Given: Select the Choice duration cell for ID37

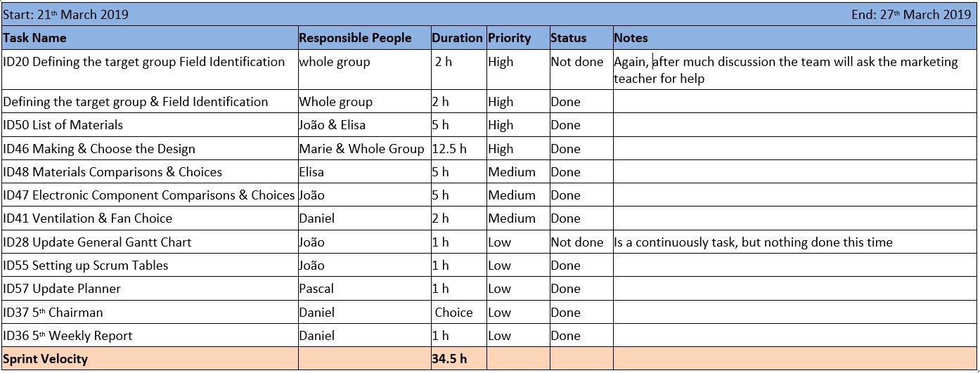Looking at the screenshot, I should pos(453,313).
